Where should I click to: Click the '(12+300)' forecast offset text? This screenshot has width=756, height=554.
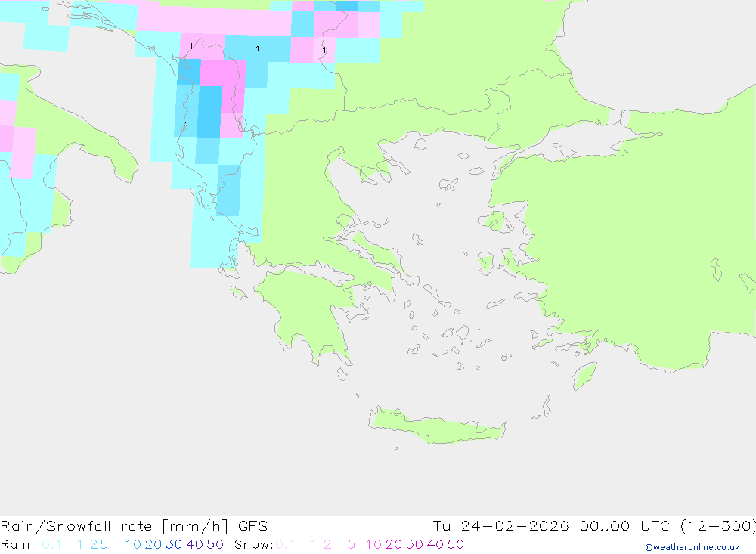718,526
